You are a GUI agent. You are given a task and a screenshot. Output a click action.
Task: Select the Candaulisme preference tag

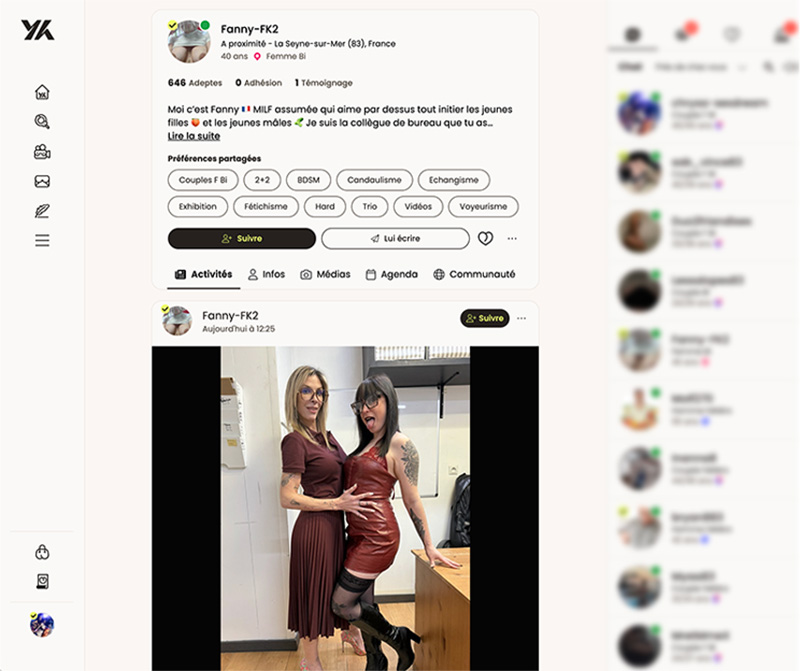point(374,180)
